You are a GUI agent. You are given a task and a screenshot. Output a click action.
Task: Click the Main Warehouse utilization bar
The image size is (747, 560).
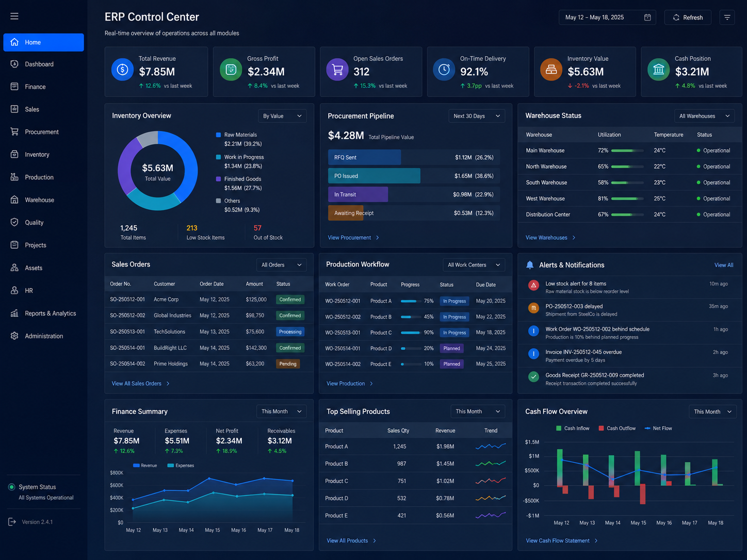click(x=627, y=151)
